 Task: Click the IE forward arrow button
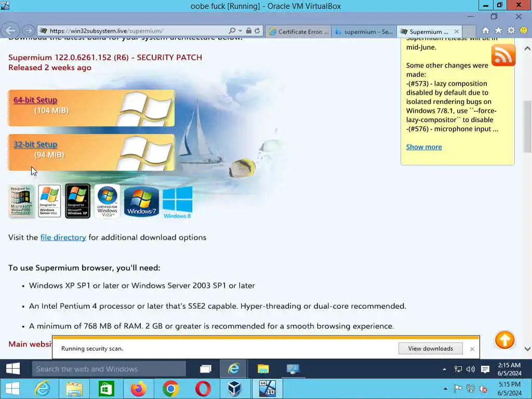pyautogui.click(x=29, y=31)
